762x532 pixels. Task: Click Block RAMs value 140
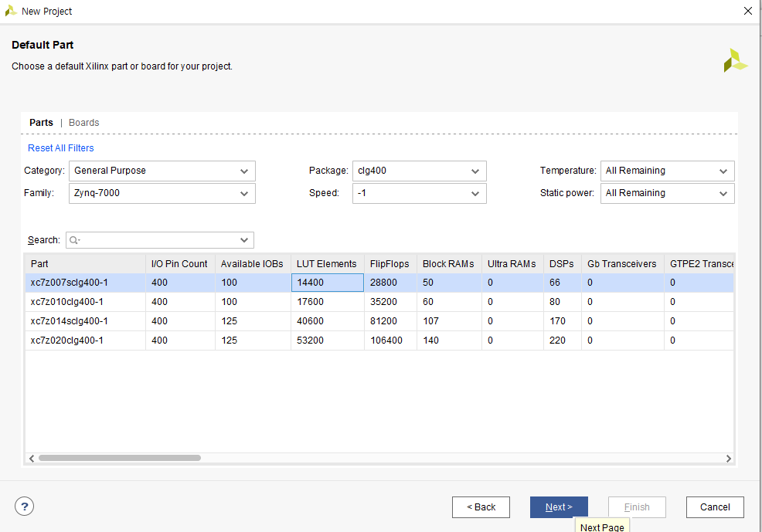pyautogui.click(x=449, y=341)
